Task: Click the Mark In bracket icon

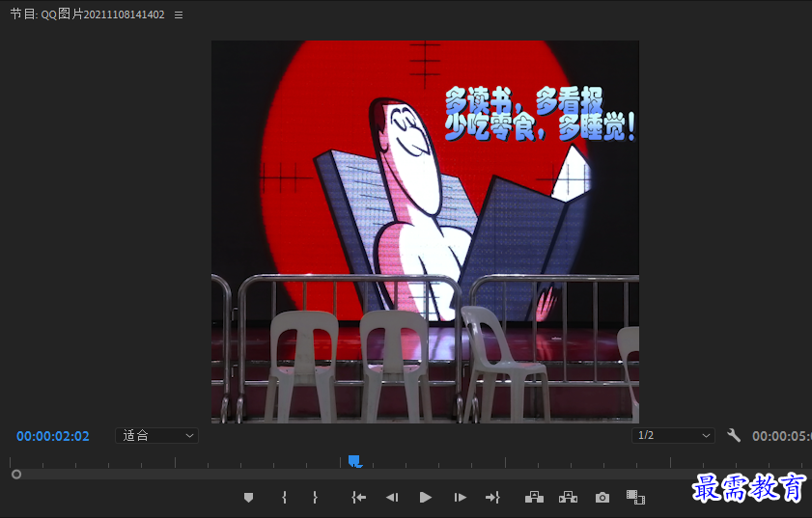Action: [x=284, y=498]
